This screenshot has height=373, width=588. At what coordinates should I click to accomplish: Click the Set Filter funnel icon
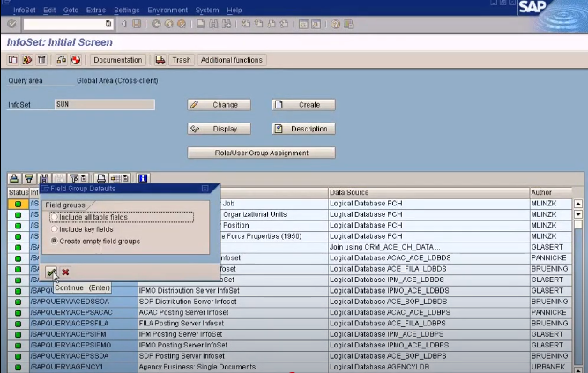tap(74, 178)
